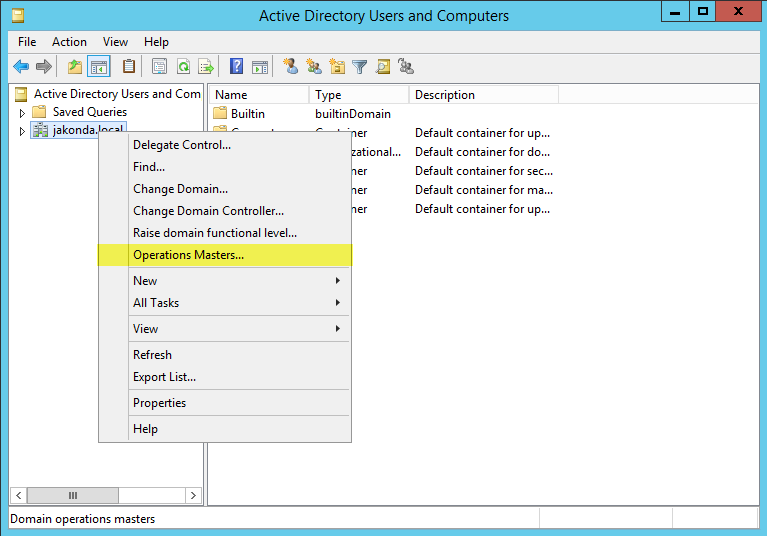
Task: Choose Raise domain functional level...
Action: click(x=215, y=233)
